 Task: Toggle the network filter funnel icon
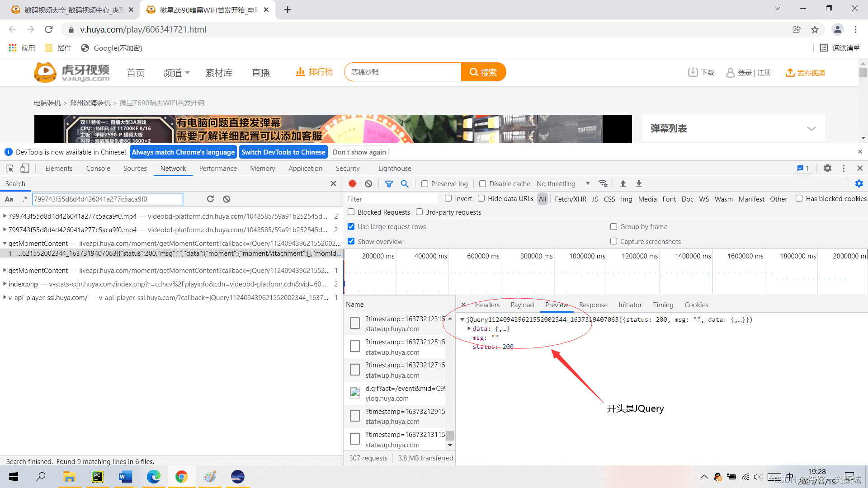click(x=389, y=183)
